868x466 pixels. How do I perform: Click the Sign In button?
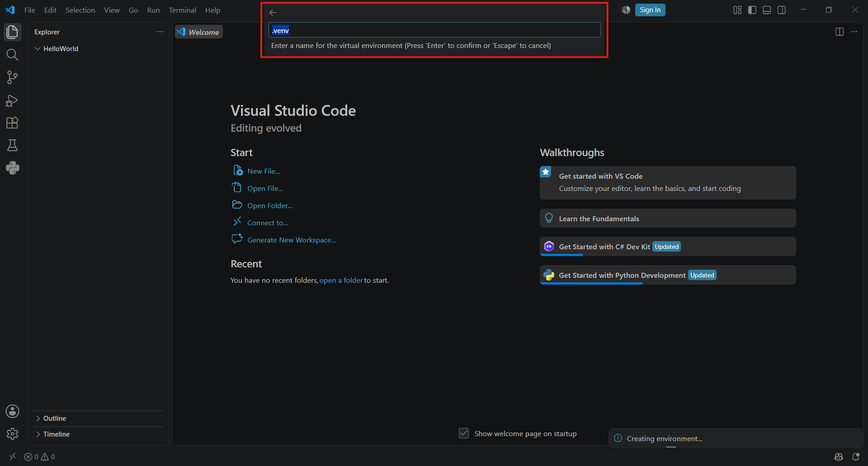click(x=650, y=10)
